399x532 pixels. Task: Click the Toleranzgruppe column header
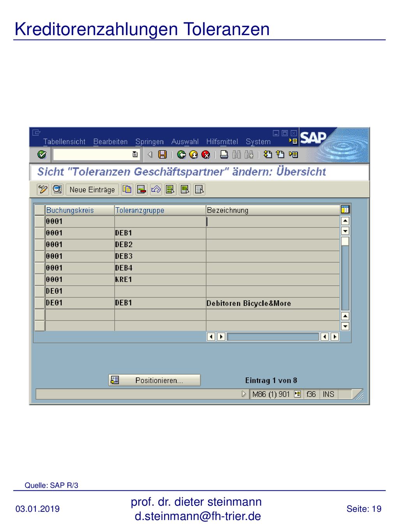(160, 210)
